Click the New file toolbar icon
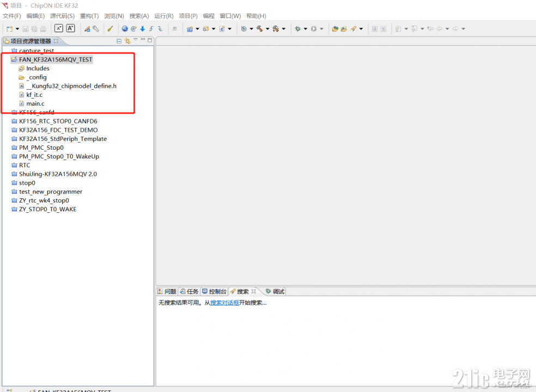Screen dimensions: 536x392 point(10,29)
